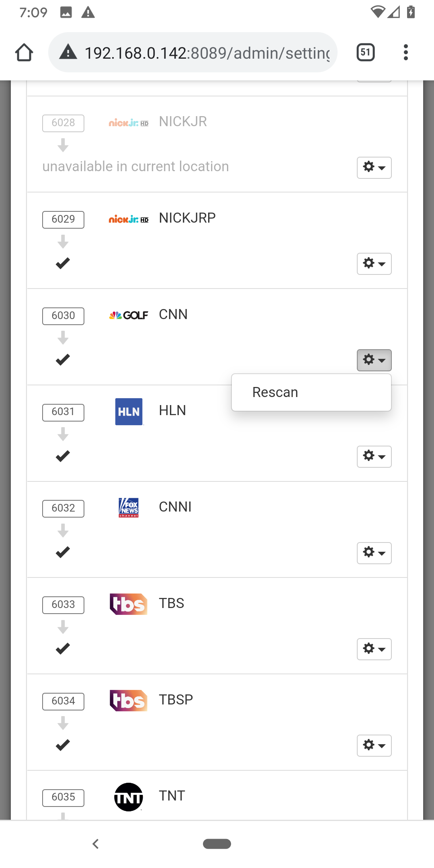
Task: Click the TBS logo for channel 6033
Action: pos(129,604)
